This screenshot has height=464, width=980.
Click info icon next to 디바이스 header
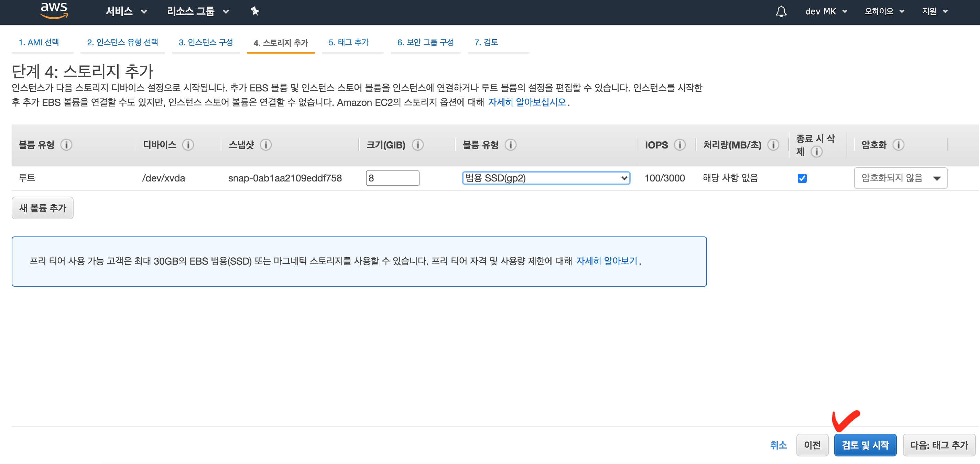[x=188, y=145]
